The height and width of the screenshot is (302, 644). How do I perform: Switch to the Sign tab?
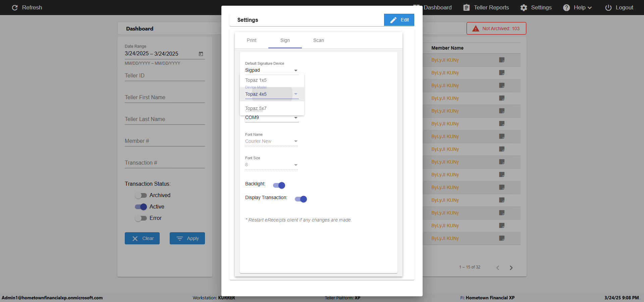click(285, 40)
